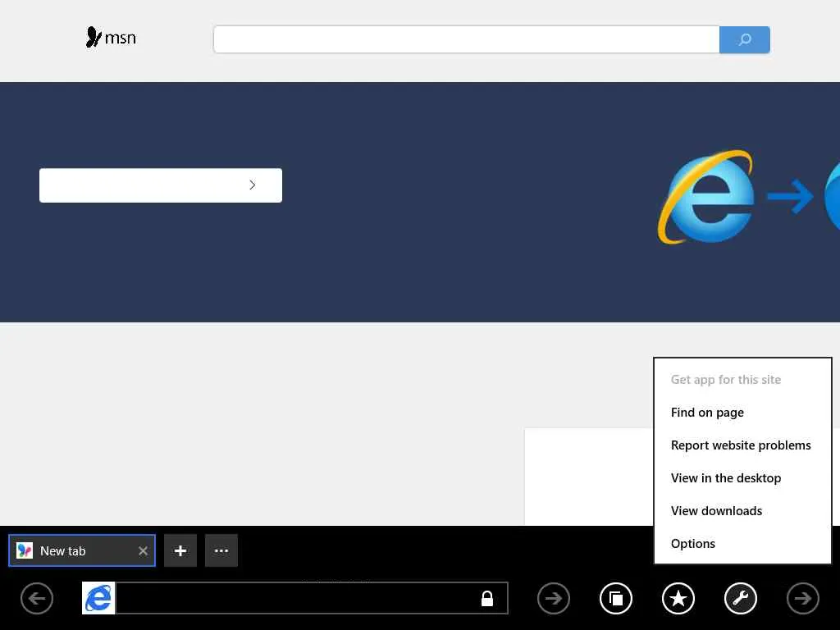The height and width of the screenshot is (630, 840).
Task: Close the New tab tab
Action: tap(143, 550)
